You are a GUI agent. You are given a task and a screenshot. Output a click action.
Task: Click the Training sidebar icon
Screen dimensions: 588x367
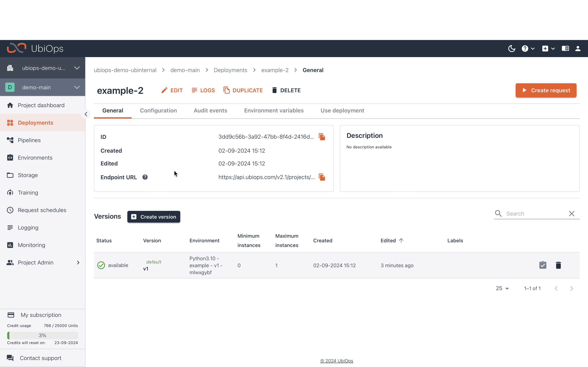click(x=28, y=192)
